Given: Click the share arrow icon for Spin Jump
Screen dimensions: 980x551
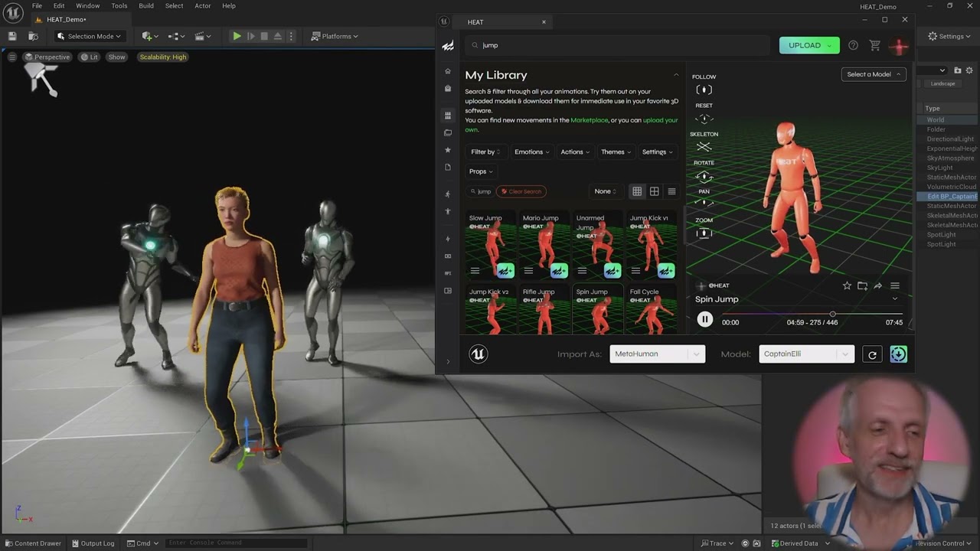Looking at the screenshot, I should [878, 285].
